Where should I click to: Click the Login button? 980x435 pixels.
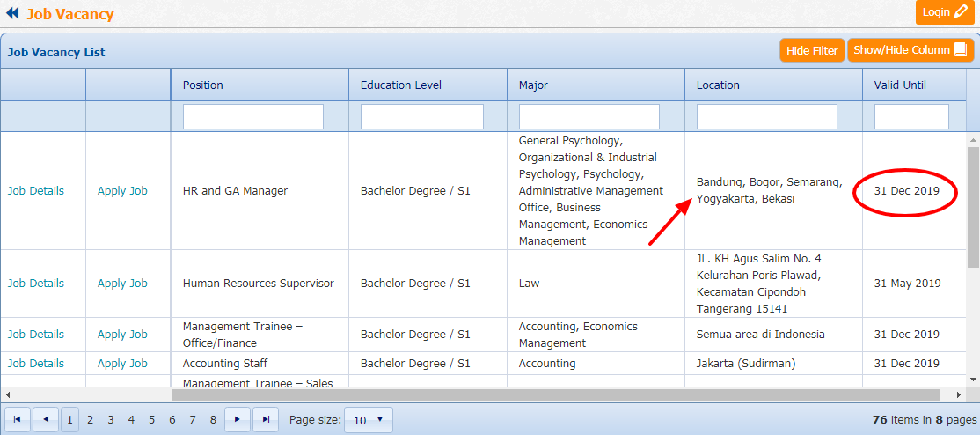[x=946, y=12]
